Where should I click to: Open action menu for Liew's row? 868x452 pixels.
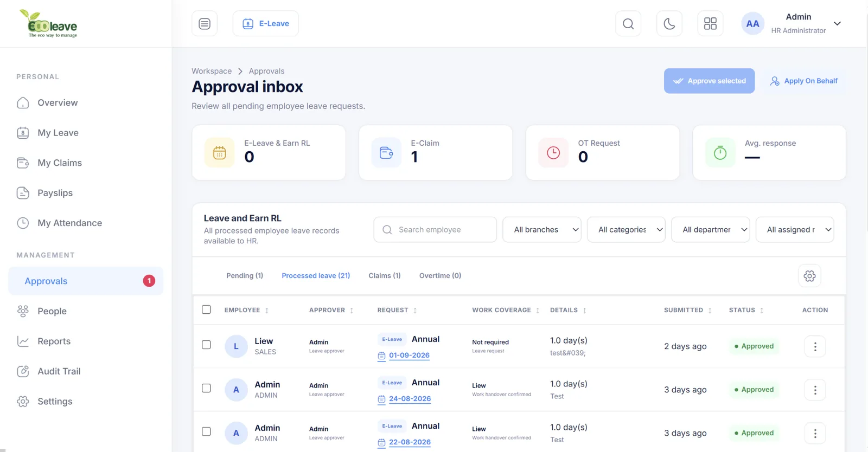tap(815, 346)
